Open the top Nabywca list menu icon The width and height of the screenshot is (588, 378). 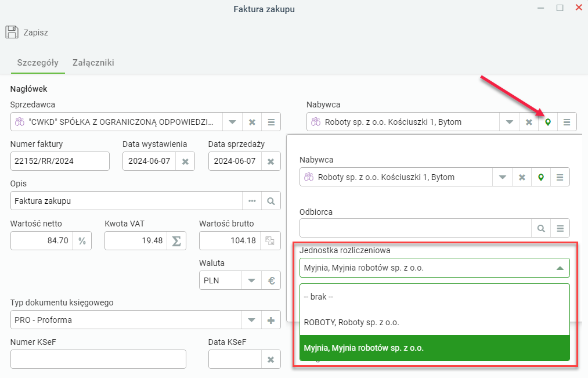pos(567,123)
